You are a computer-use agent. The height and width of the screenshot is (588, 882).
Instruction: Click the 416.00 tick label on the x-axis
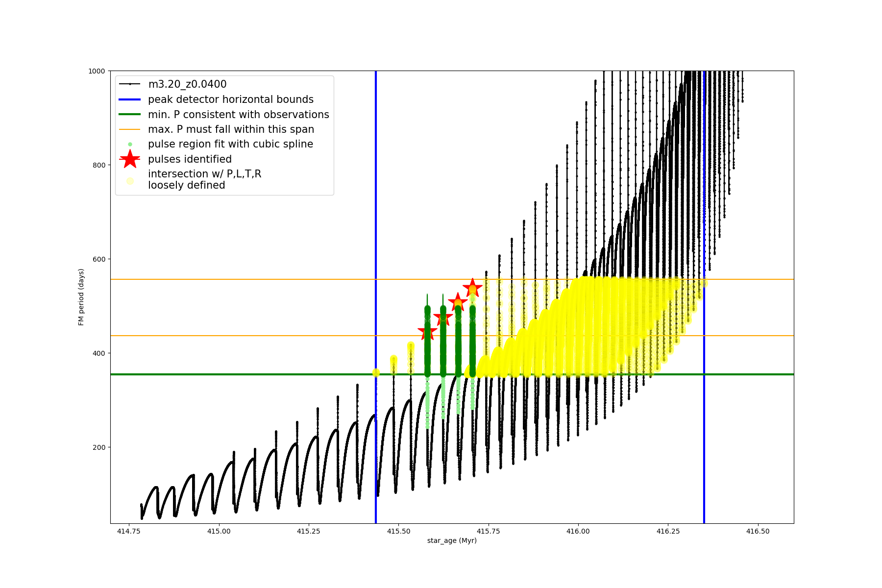[578, 531]
